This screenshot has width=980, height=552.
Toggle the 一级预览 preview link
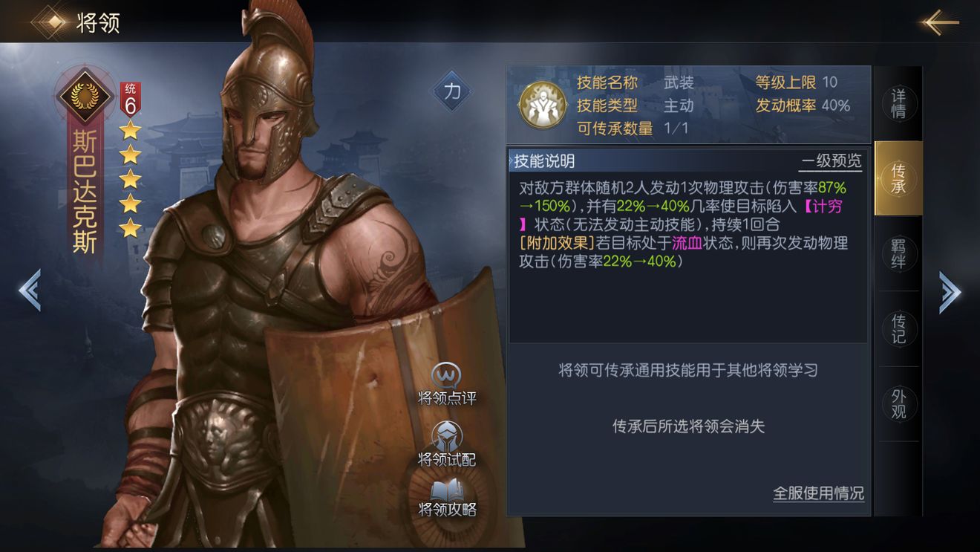(x=832, y=161)
